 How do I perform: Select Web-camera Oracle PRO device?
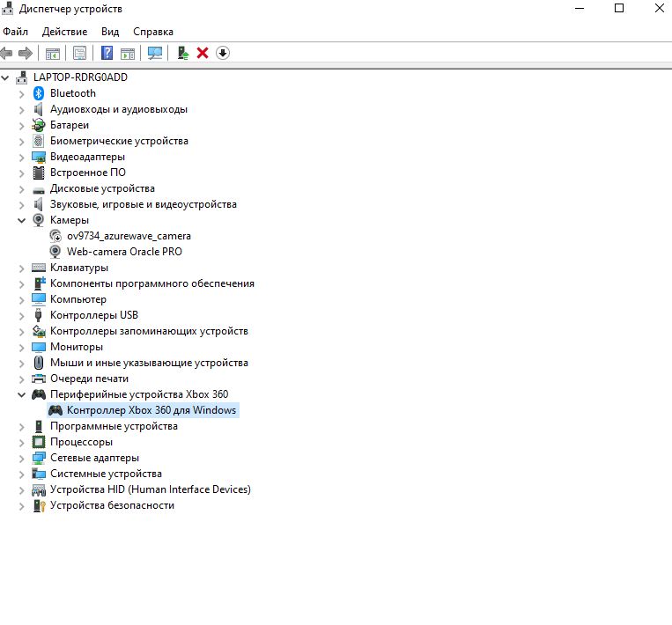click(x=124, y=252)
